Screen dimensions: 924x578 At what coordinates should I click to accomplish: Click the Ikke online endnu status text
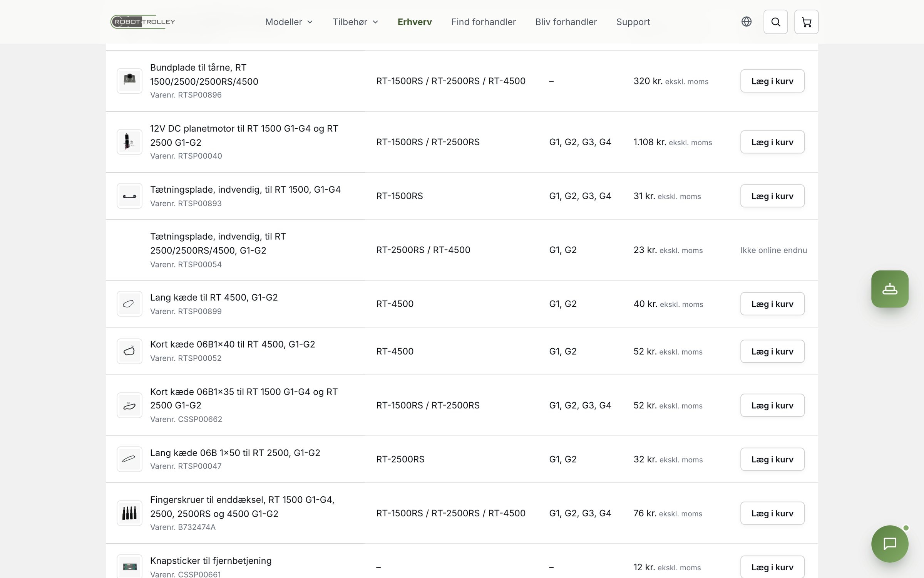point(773,250)
